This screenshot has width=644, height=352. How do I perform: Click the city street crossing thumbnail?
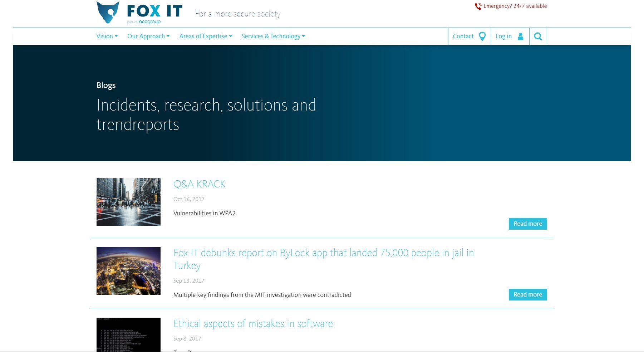coord(128,202)
